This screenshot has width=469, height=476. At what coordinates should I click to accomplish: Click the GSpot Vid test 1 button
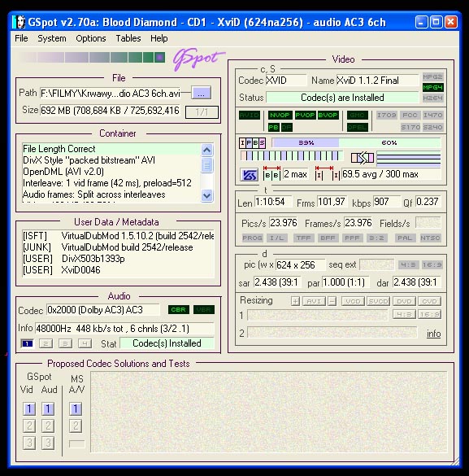point(29,409)
